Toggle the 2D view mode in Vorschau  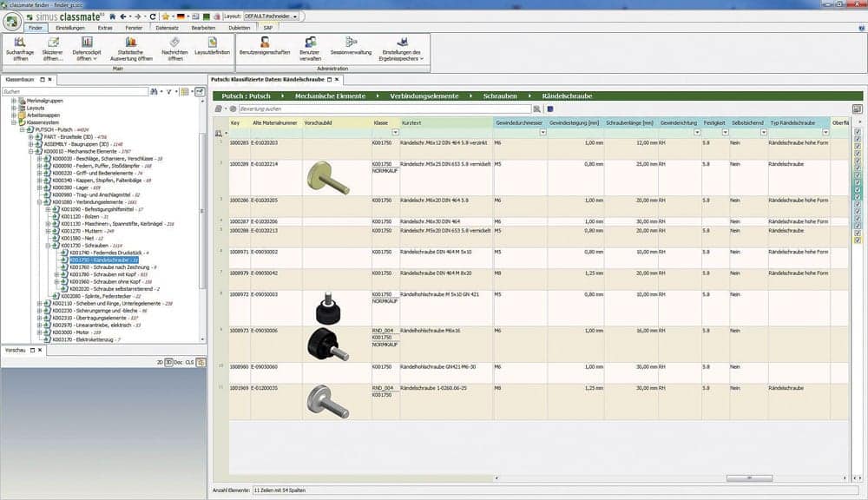161,361
